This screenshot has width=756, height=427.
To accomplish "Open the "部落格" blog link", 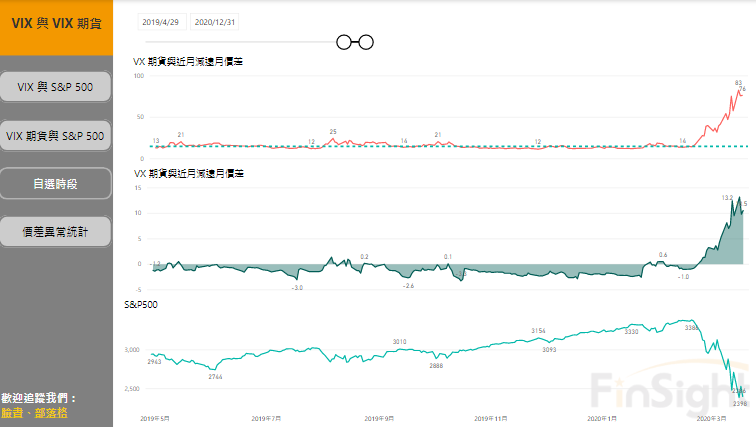I will pyautogui.click(x=50, y=412).
